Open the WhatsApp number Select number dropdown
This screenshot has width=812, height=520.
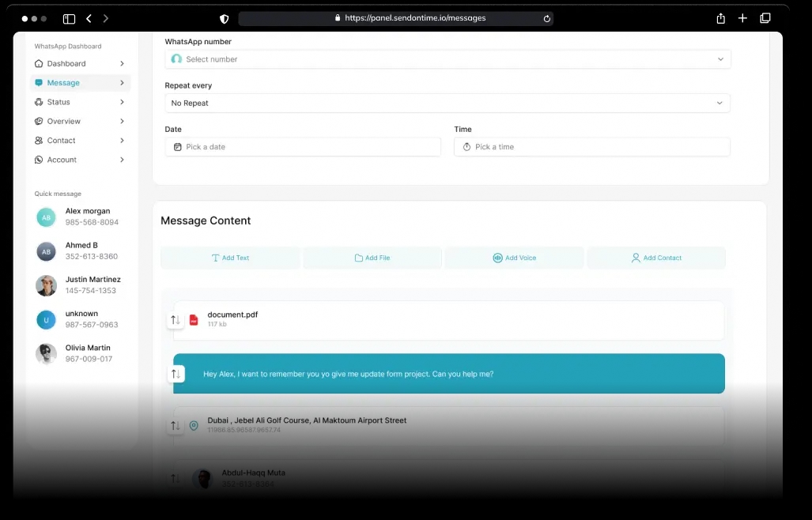click(448, 59)
